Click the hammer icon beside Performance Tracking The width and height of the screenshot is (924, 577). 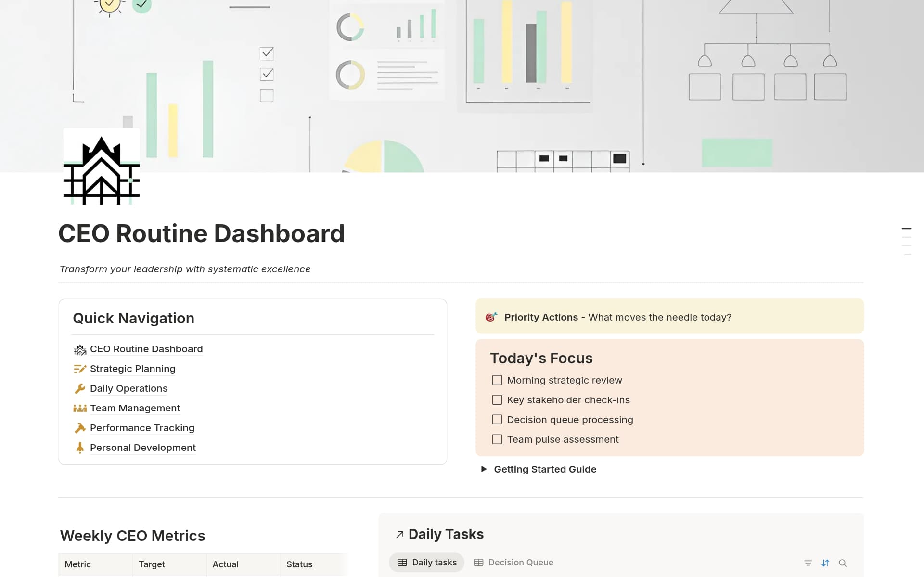(x=80, y=428)
